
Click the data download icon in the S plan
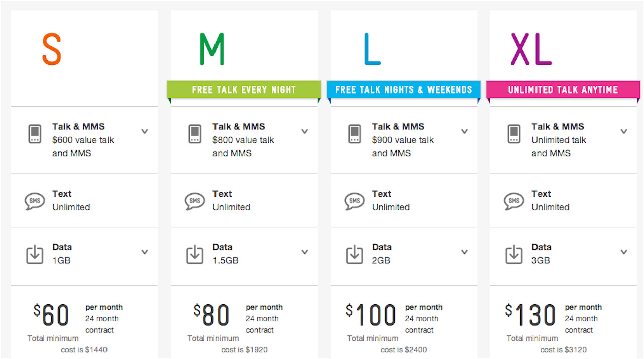[34, 254]
